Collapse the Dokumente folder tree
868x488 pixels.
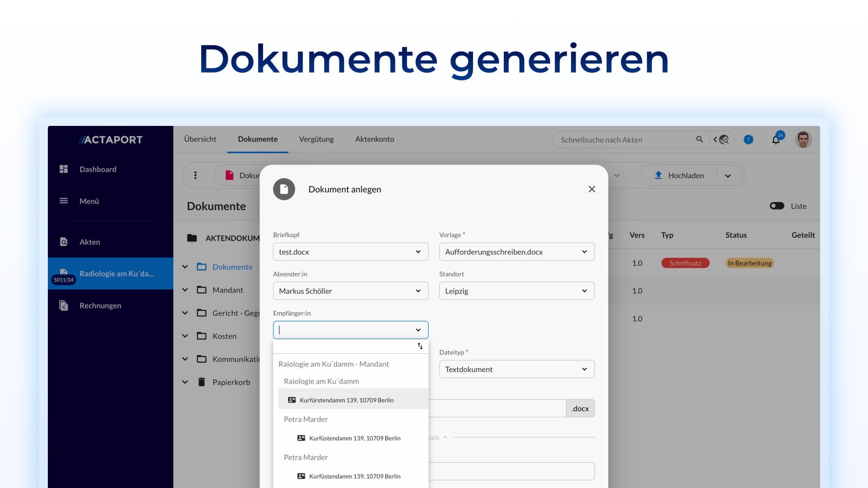click(x=185, y=267)
